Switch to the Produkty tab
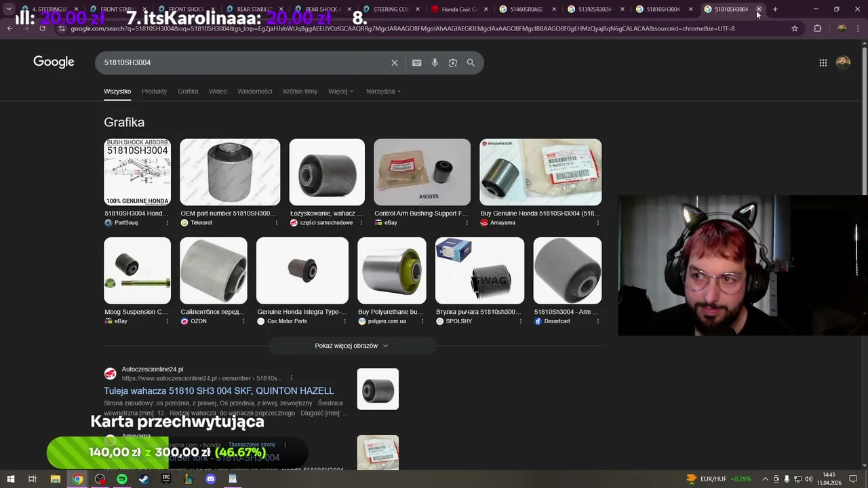The height and width of the screenshot is (488, 868). [x=154, y=91]
